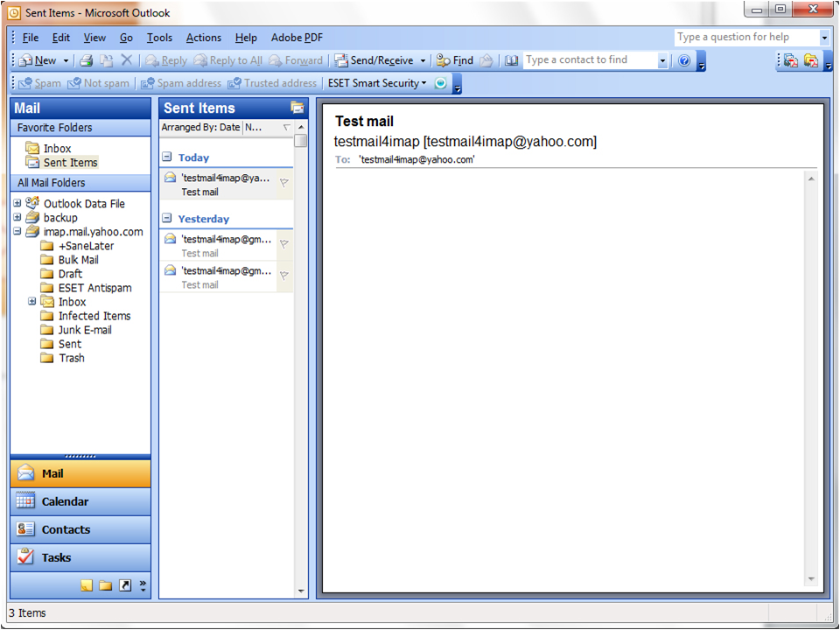Click reading pane scroll down arrow
The width and height of the screenshot is (840, 630).
[x=811, y=578]
